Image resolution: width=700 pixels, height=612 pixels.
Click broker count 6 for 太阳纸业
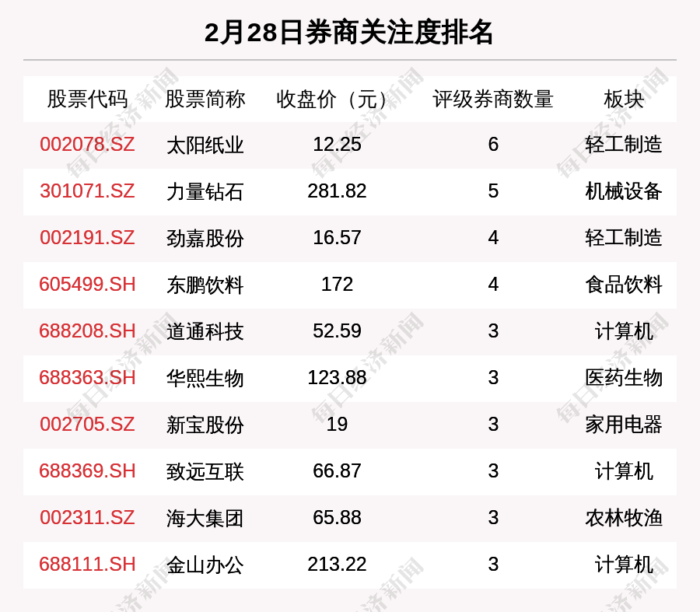pos(493,145)
